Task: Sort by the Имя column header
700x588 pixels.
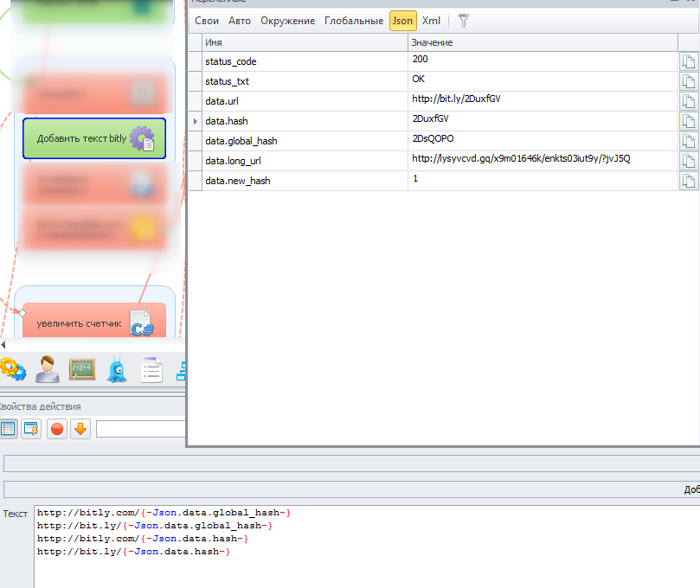Action: (305, 42)
